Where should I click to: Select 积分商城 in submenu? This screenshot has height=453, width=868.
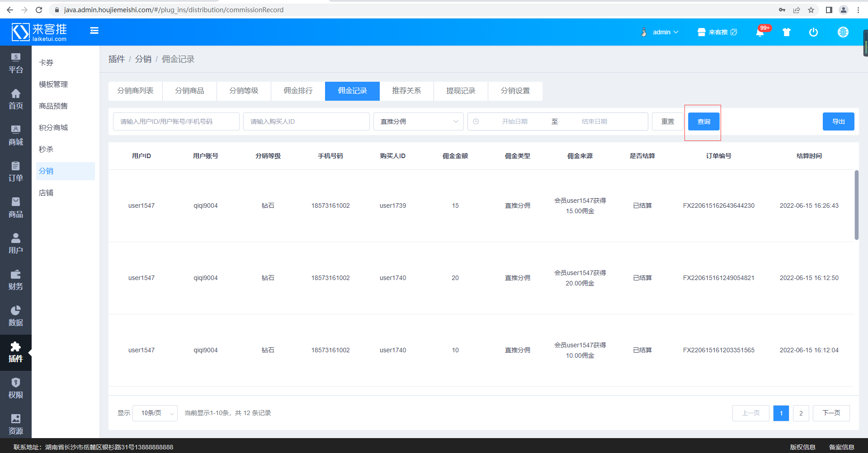[x=66, y=128]
